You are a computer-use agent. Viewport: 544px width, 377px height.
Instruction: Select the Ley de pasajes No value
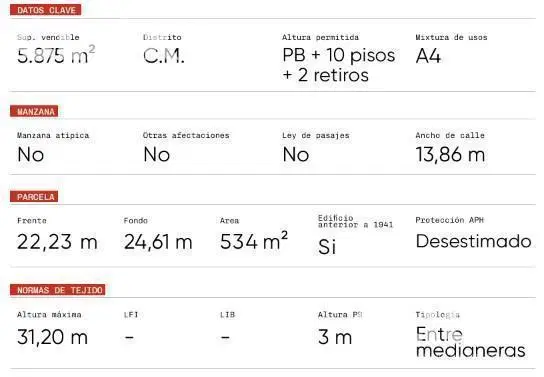point(296,154)
